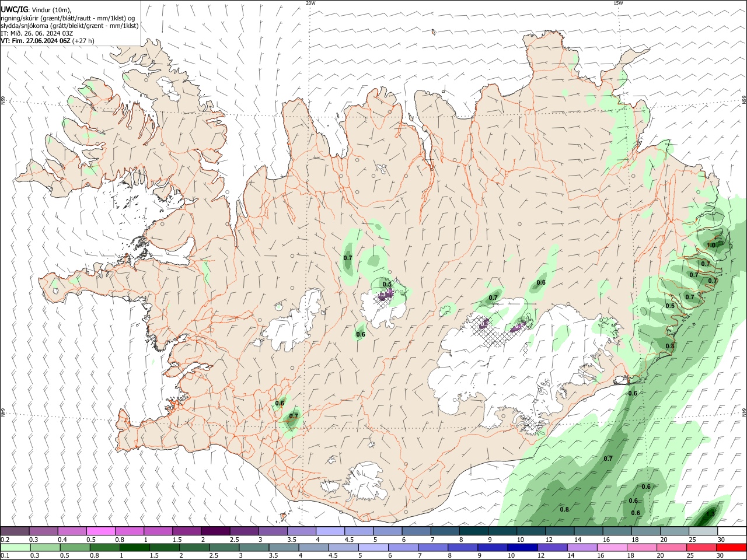This screenshot has width=747, height=560.
Task: Click the red-pink 25 mm rain swatch
Action: (702, 547)
